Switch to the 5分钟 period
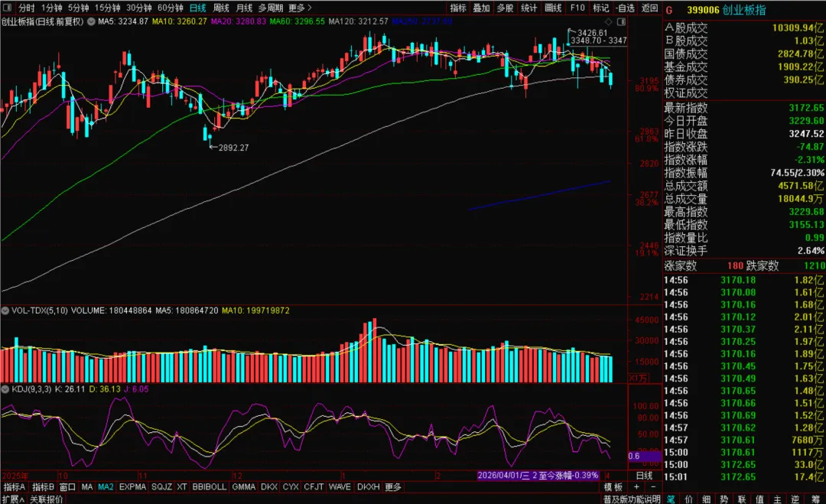 (78, 8)
